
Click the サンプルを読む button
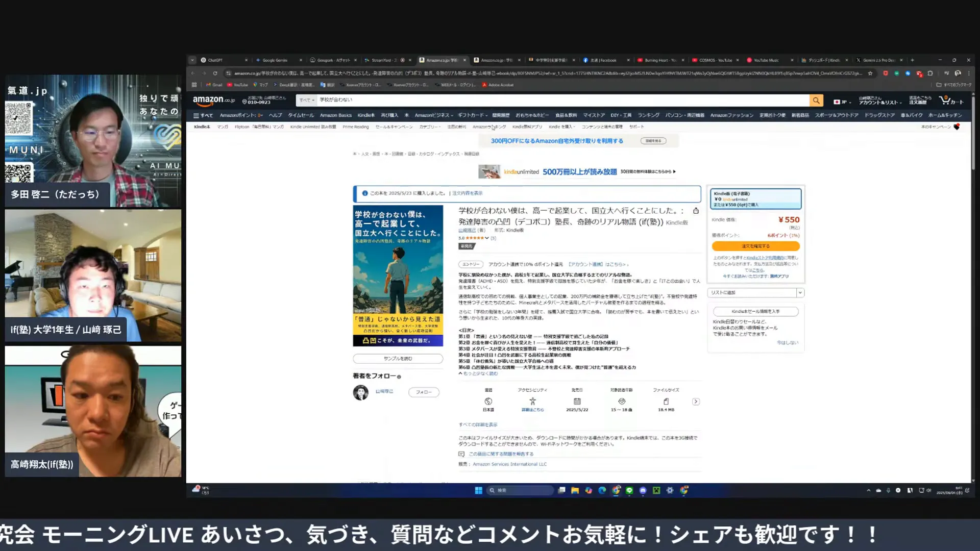pos(398,359)
